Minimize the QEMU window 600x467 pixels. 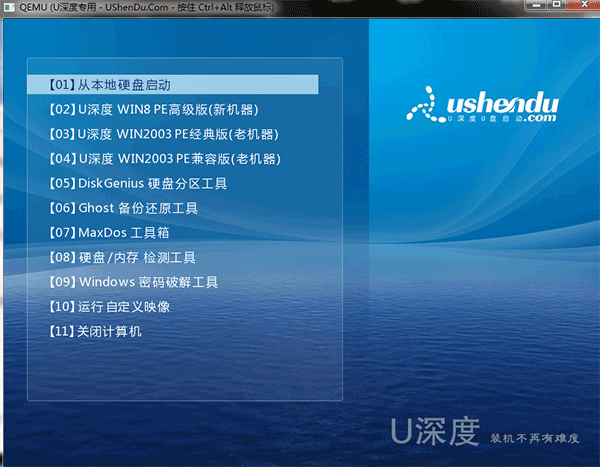pos(536,5)
